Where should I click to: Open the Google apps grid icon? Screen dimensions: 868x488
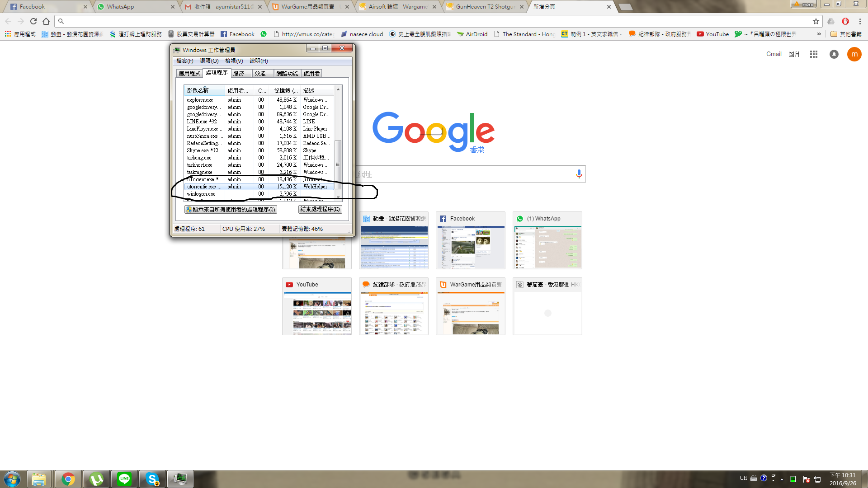click(x=814, y=54)
